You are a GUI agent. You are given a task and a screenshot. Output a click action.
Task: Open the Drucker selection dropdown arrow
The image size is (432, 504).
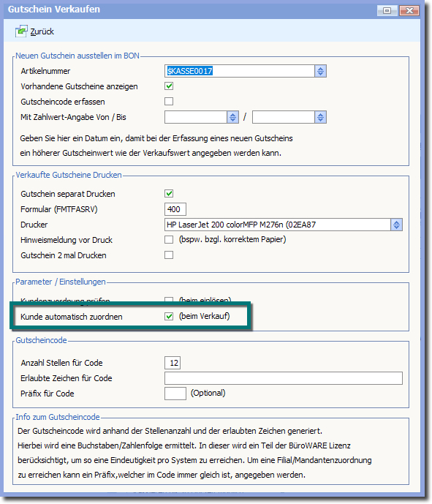[396, 225]
